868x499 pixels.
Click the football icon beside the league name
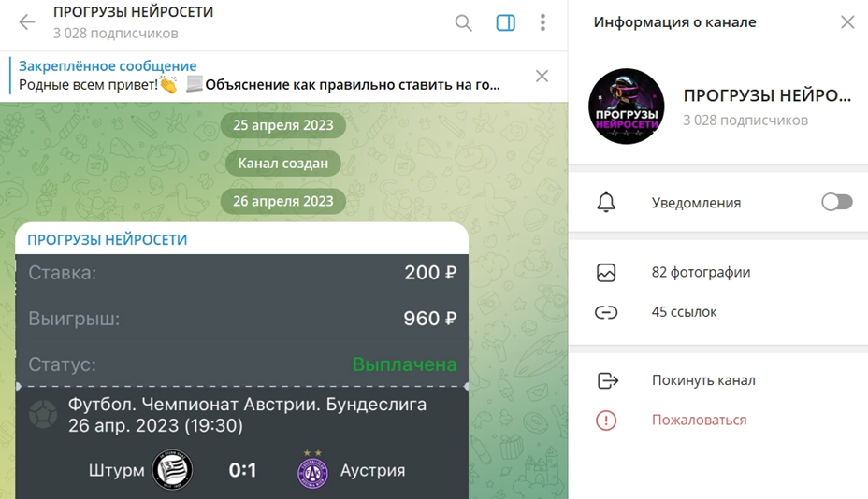pos(43,414)
